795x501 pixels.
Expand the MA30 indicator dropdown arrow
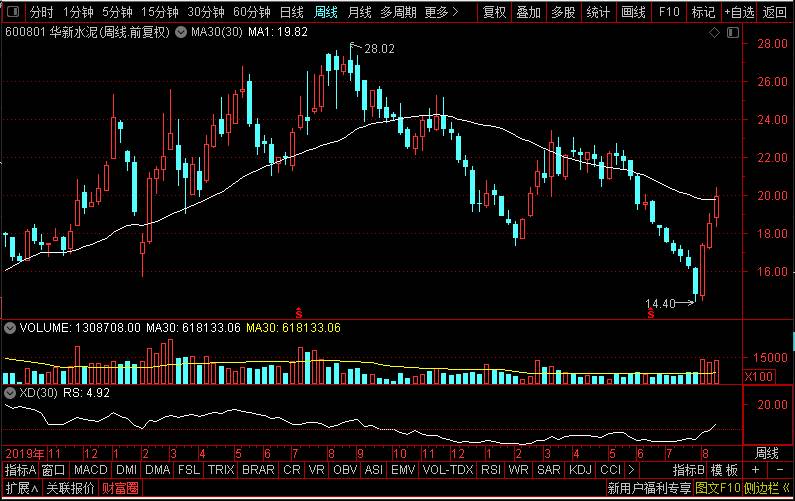181,32
